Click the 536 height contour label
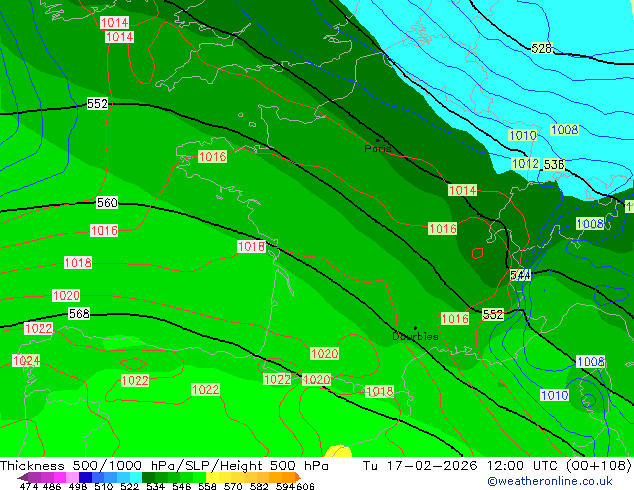The image size is (634, 490). (554, 165)
